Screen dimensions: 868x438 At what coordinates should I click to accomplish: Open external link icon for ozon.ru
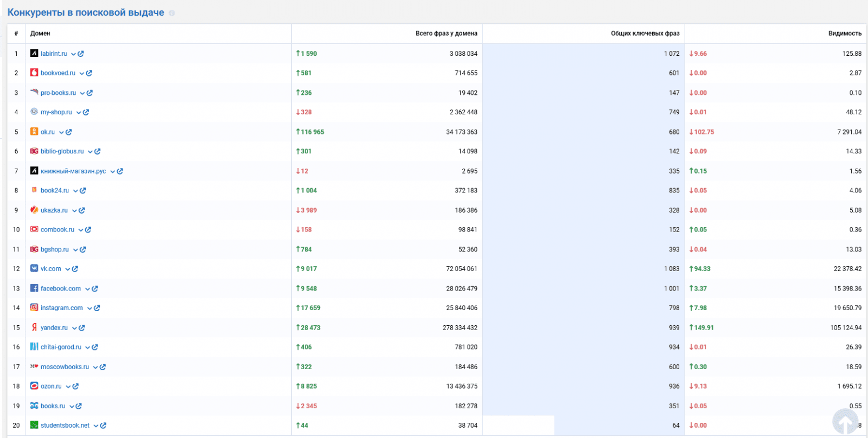75,387
